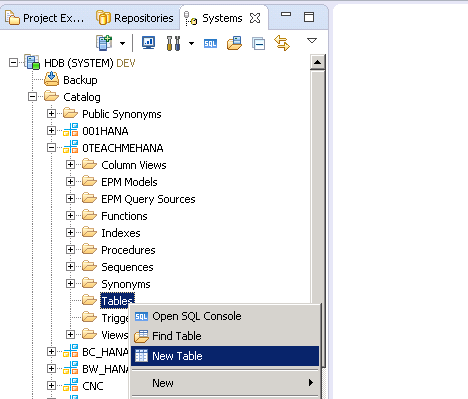Open the Add System dropdown arrow
Screen dimensions: 468x399
(122, 43)
